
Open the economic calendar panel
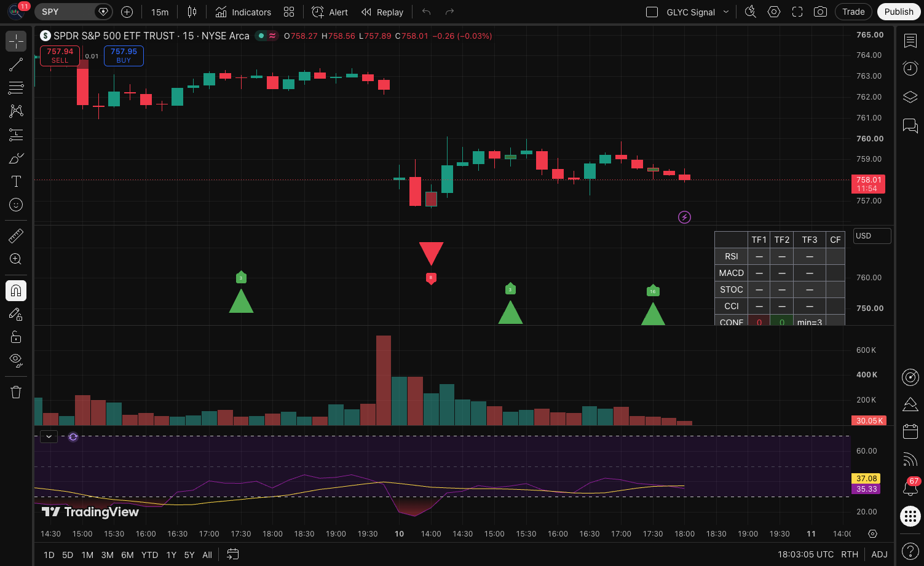(910, 431)
